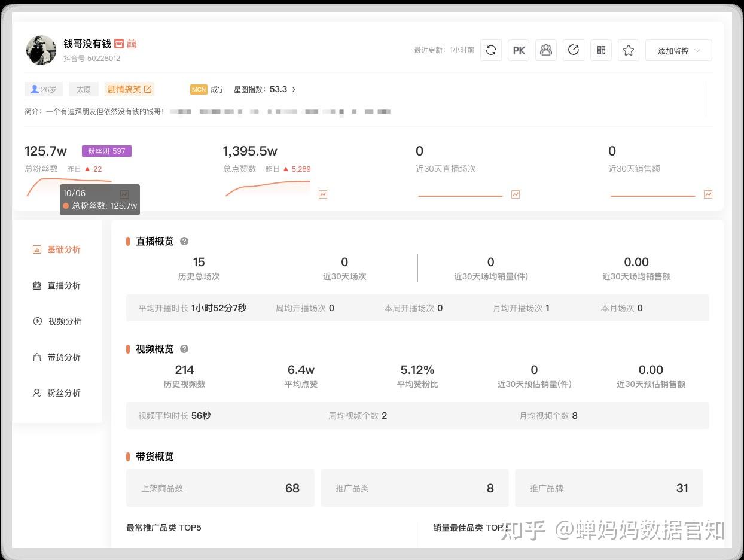The height and width of the screenshot is (560, 744).
Task: Select 基础分析 in sidebar
Action: (x=57, y=249)
